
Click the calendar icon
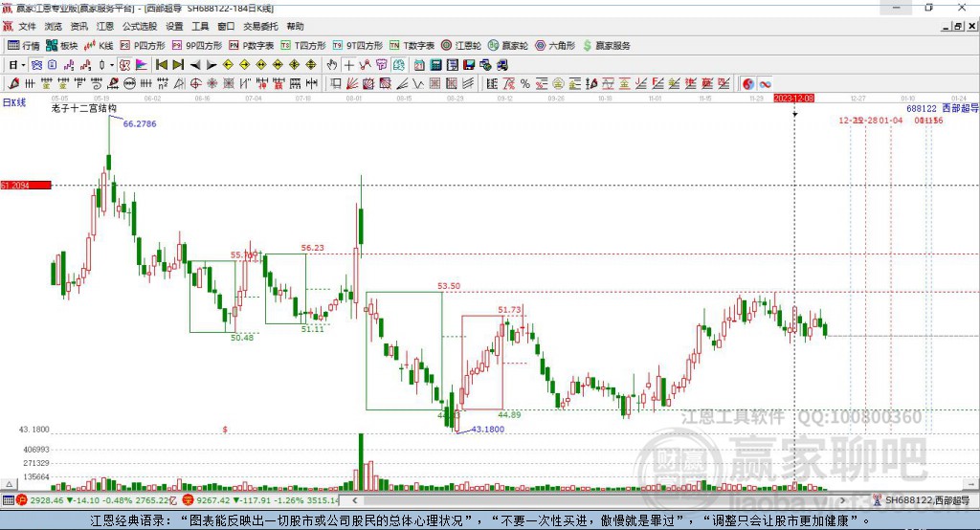point(419,65)
